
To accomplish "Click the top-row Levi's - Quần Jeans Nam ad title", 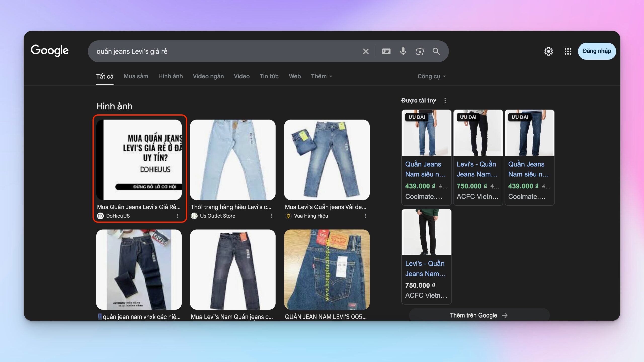I will tap(477, 169).
